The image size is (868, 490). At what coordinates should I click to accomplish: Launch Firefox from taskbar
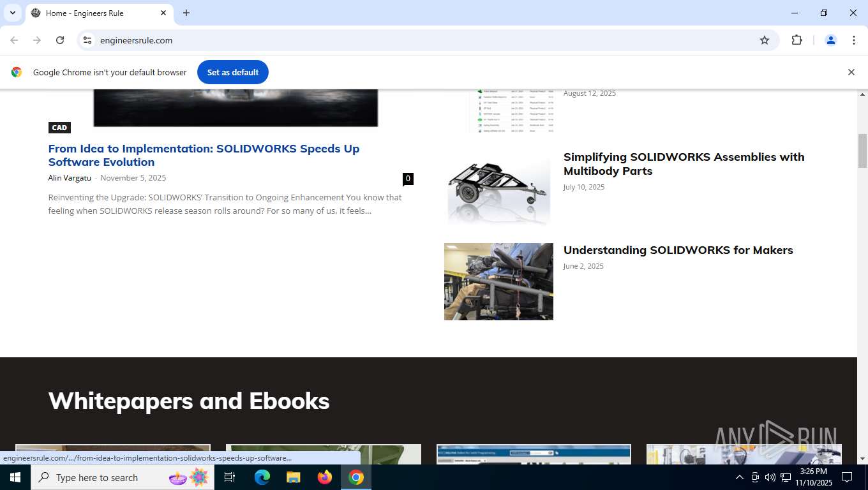[325, 477]
